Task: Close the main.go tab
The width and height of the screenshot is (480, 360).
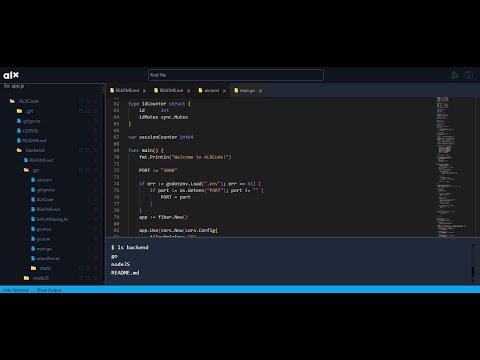Action: click(260, 91)
